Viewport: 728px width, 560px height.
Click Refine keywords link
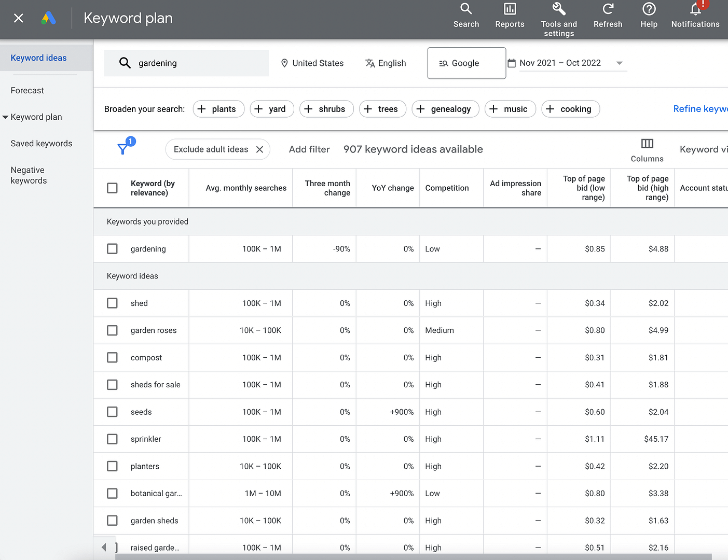[x=700, y=109]
